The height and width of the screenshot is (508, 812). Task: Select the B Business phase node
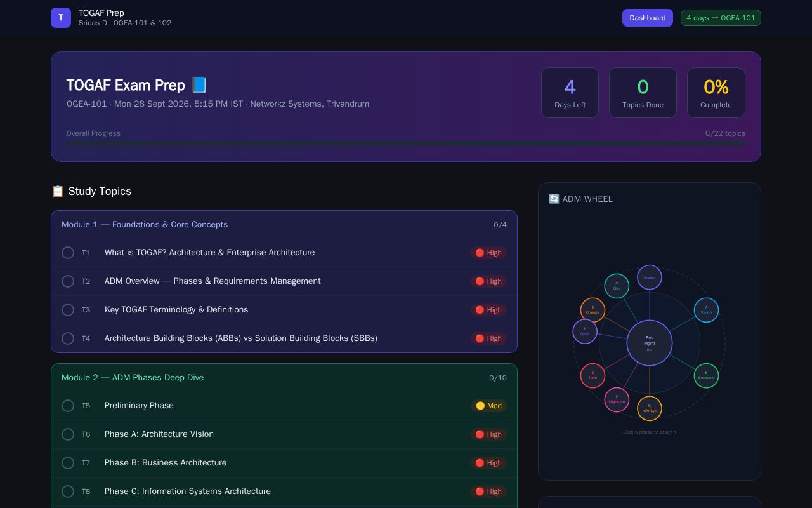click(x=706, y=375)
